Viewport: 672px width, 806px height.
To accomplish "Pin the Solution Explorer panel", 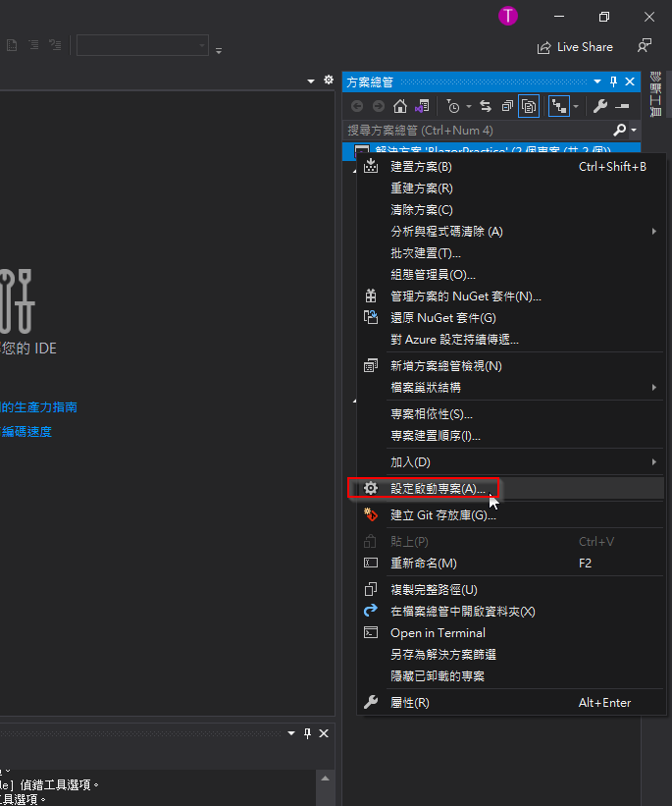I will [x=613, y=81].
